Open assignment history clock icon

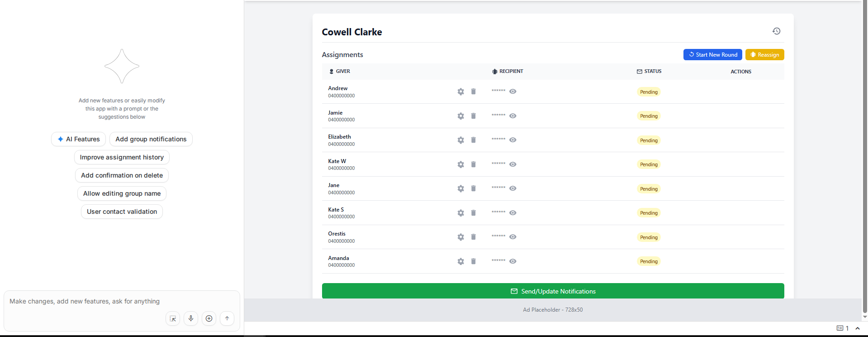pos(776,31)
